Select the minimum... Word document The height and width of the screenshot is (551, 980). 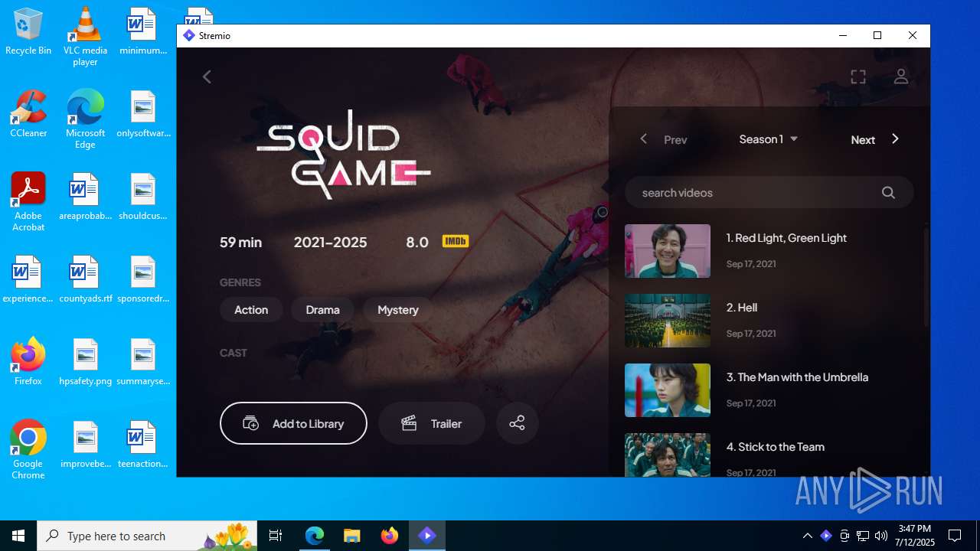[142, 31]
